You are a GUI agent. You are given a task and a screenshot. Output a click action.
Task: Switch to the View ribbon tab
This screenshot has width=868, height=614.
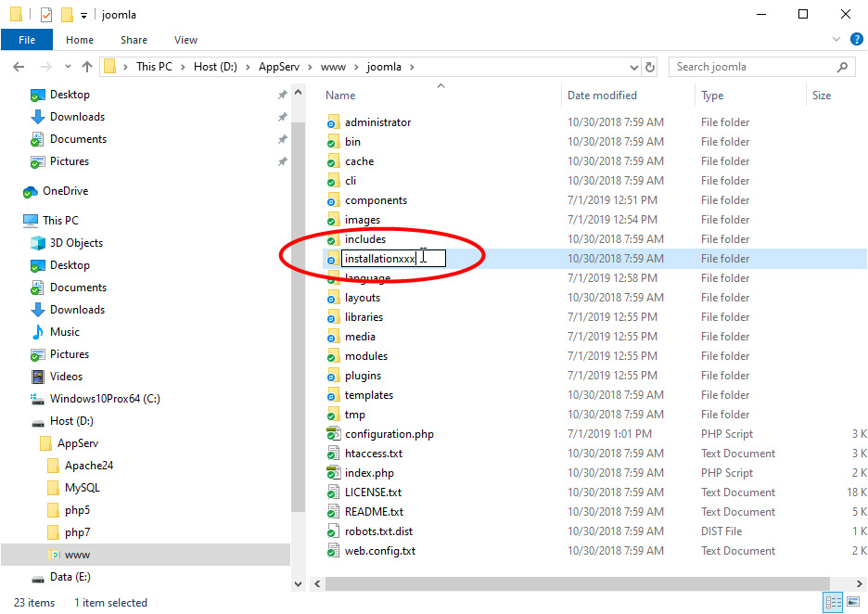pyautogui.click(x=185, y=40)
